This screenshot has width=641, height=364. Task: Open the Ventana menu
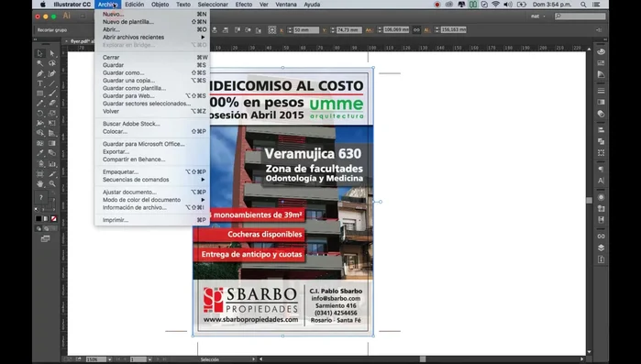[x=286, y=5]
